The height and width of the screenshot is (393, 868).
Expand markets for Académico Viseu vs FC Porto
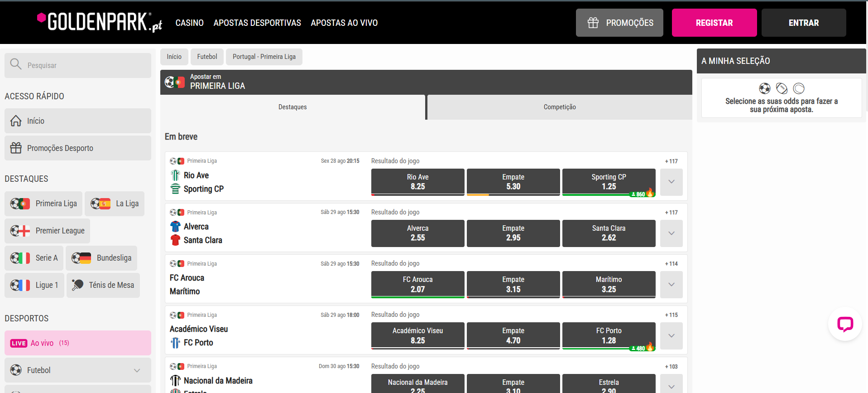(671, 336)
